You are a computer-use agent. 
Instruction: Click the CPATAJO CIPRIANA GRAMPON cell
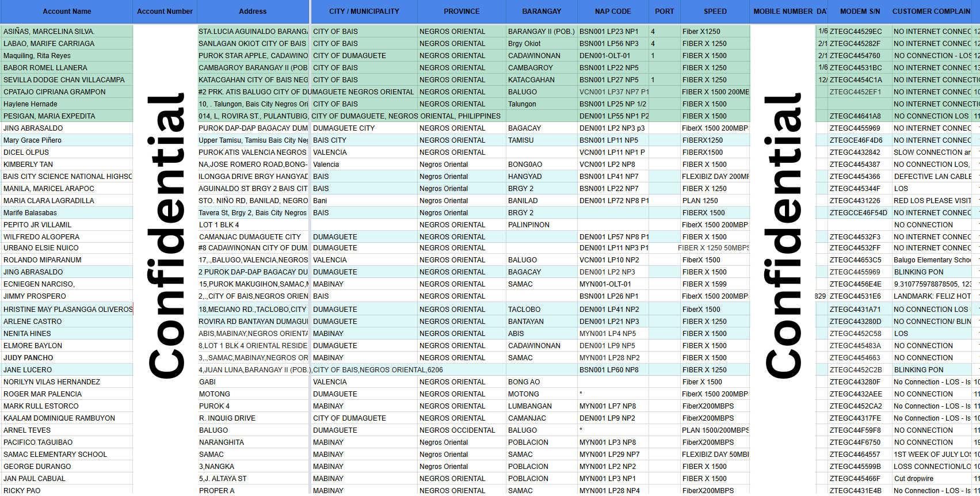(67, 92)
